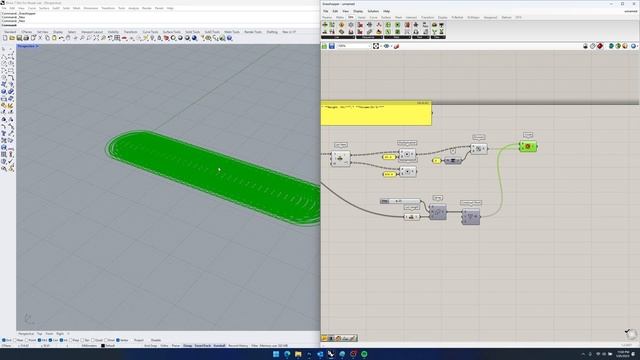Open the Perspective viewport title menu

(28, 46)
